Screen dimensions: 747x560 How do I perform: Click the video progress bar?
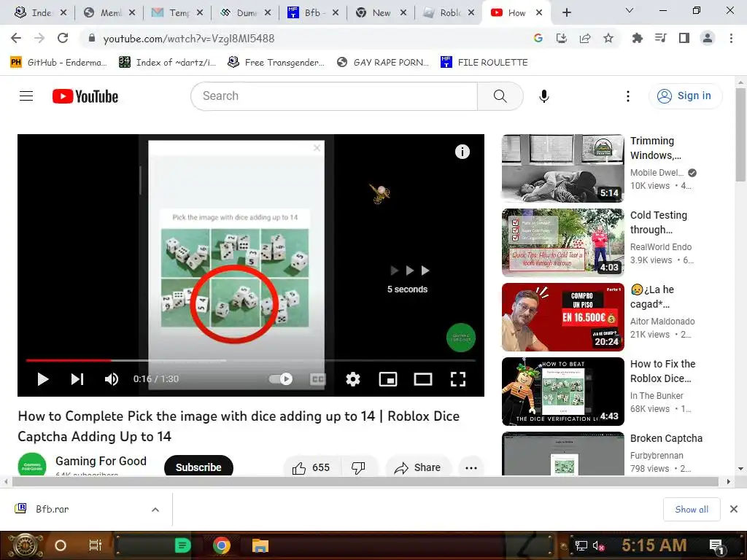pos(251,360)
